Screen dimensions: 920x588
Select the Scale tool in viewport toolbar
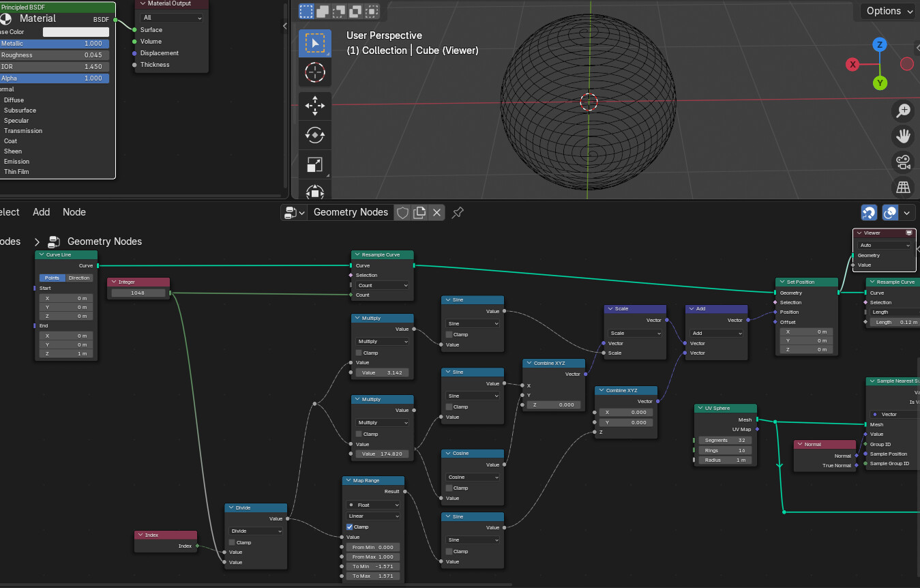click(x=314, y=164)
